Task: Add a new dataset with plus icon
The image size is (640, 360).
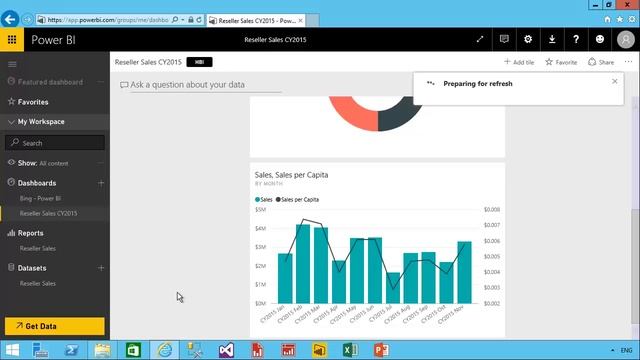Action: [x=101, y=268]
